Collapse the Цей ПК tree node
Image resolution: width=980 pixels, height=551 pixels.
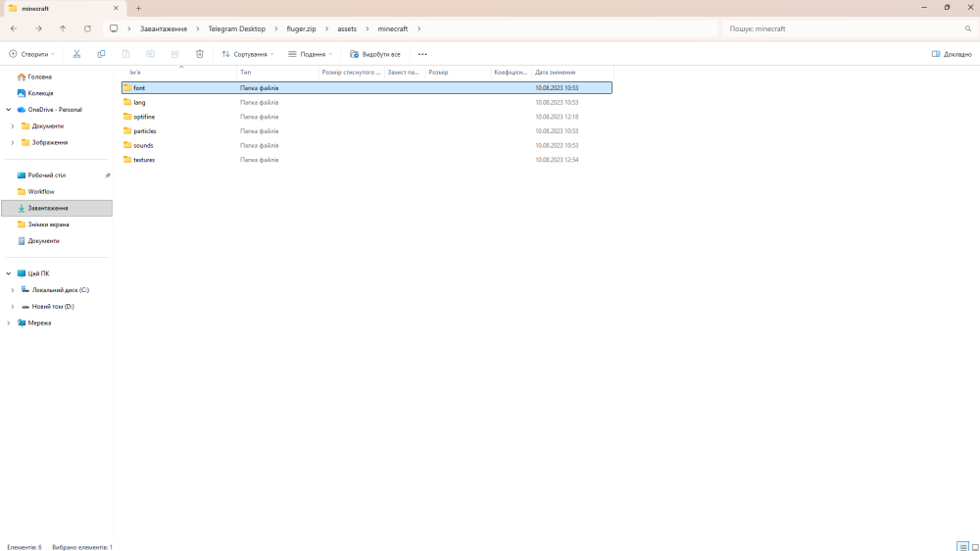pos(9,274)
